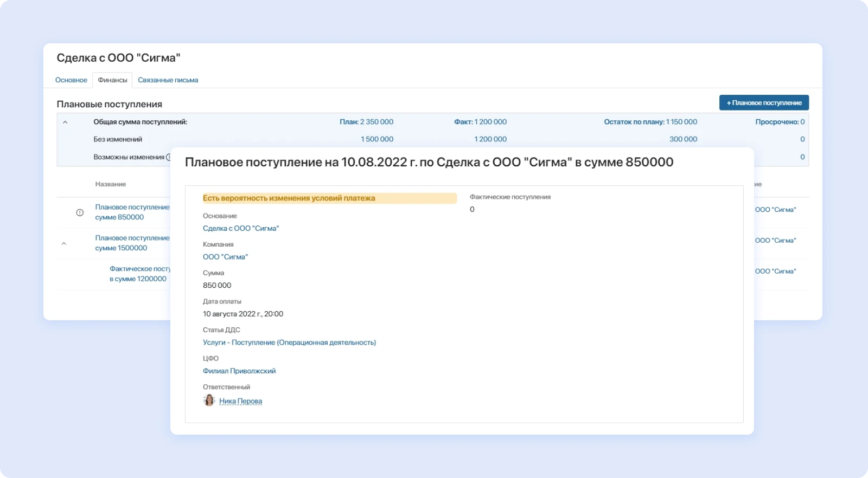868x478 pixels.
Task: Collapse the Общая сумма поступлений summary
Action: 65,122
